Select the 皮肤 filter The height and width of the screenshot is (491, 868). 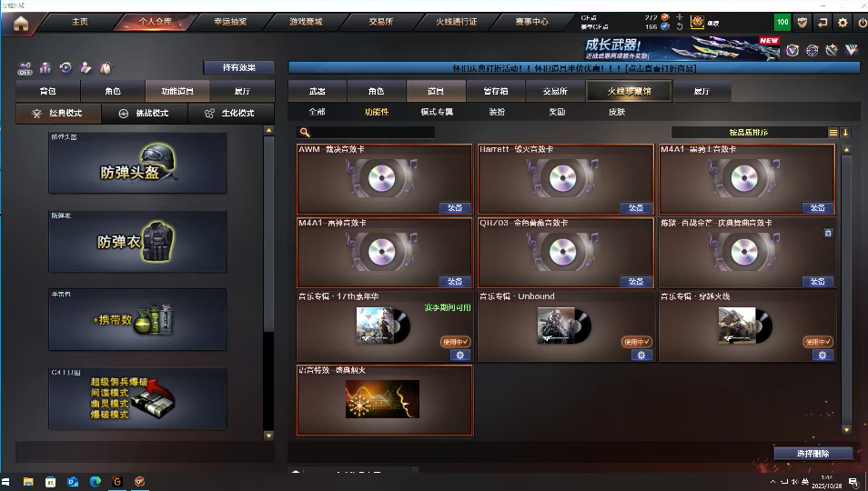pos(617,112)
